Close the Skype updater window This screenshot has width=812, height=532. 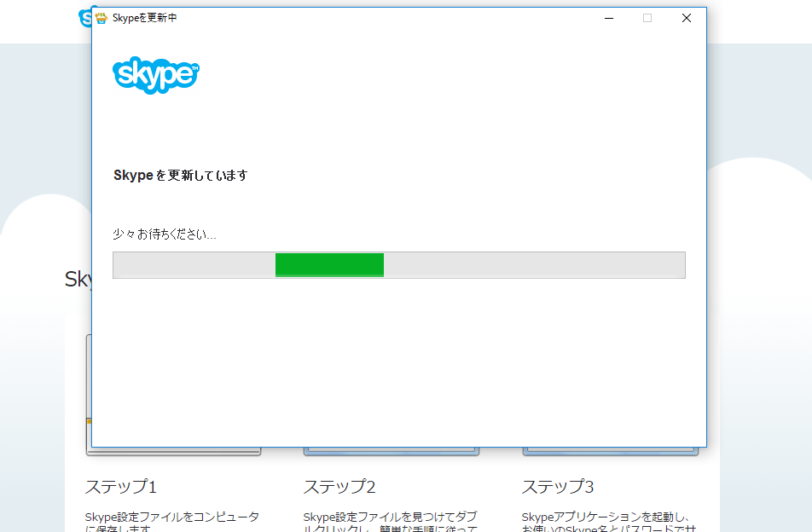pos(687,18)
